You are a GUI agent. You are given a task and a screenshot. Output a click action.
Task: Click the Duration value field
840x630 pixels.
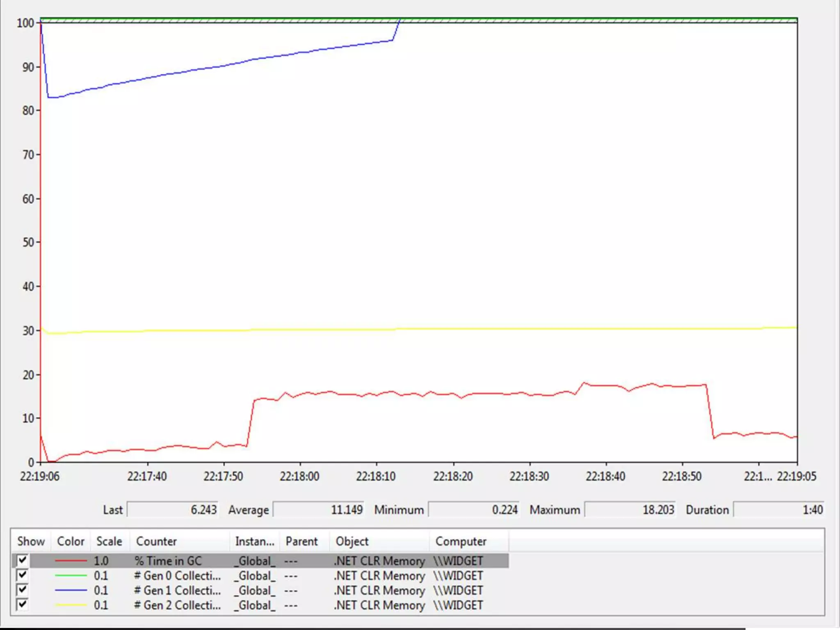[778, 510]
